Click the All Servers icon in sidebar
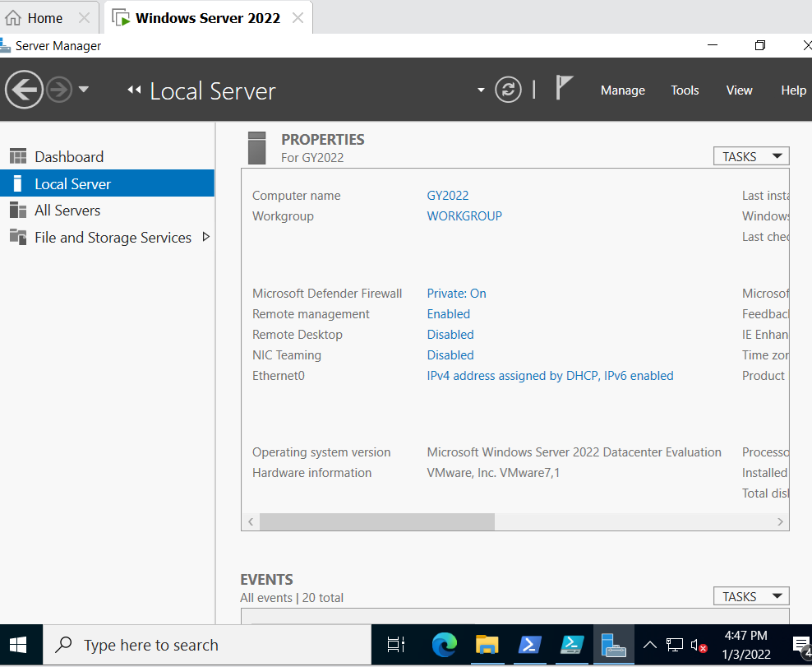The height and width of the screenshot is (667, 812). pos(17,210)
